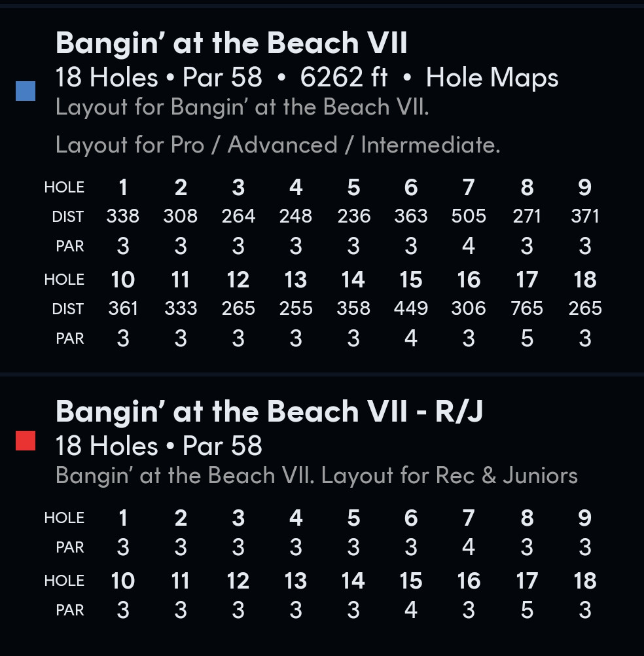Viewport: 644px width, 656px height.
Task: Select hole 1 in the first layout
Action: point(122,187)
